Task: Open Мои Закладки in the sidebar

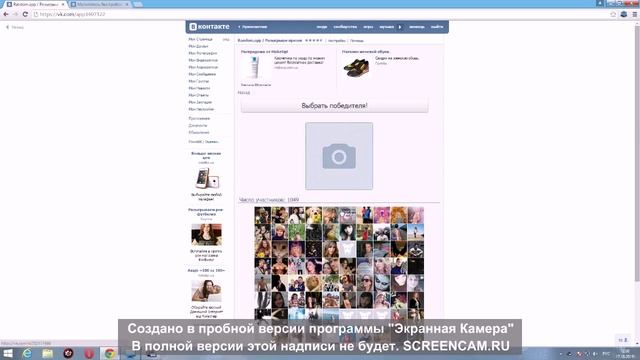Action: click(x=200, y=102)
